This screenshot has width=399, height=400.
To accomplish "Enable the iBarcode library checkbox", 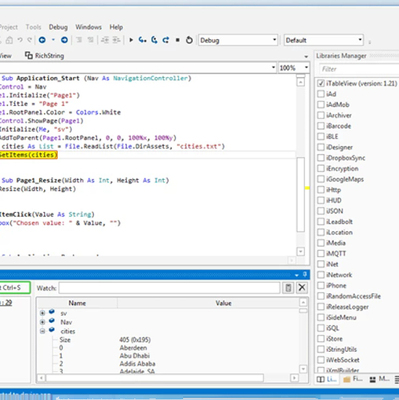I will pyautogui.click(x=321, y=126).
